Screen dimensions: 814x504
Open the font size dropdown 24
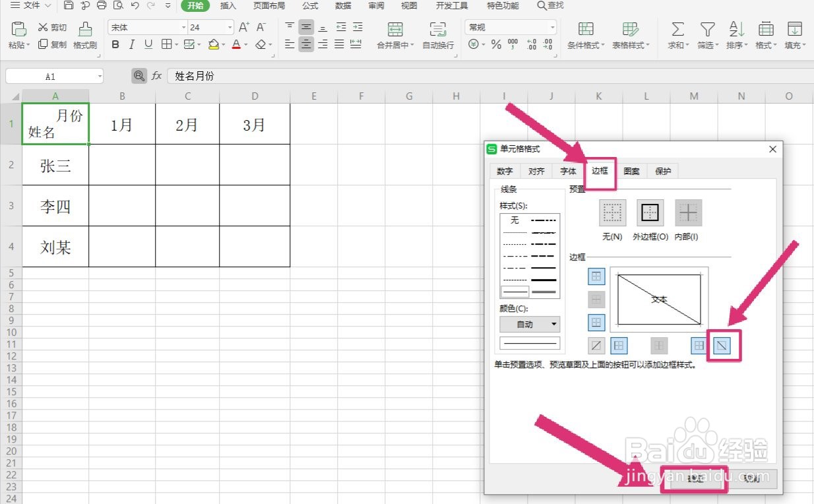point(230,27)
